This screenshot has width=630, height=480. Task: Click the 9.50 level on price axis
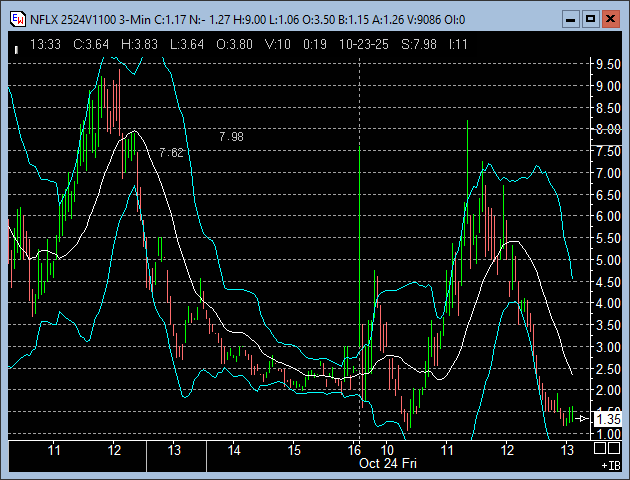tap(607, 65)
